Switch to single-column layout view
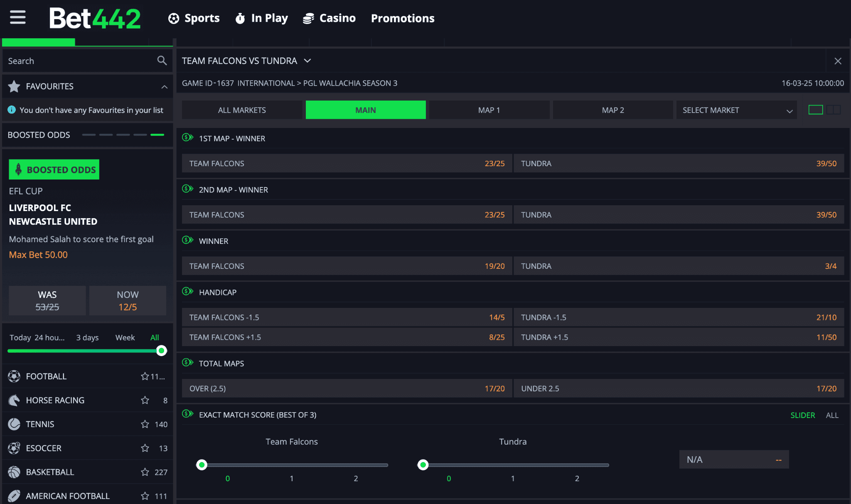Image resolution: width=851 pixels, height=504 pixels. click(816, 110)
